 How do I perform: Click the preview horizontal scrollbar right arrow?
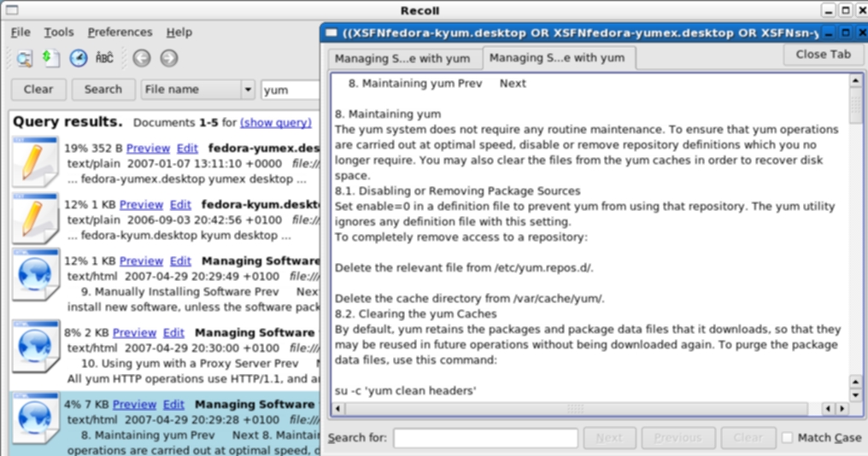pyautogui.click(x=842, y=409)
